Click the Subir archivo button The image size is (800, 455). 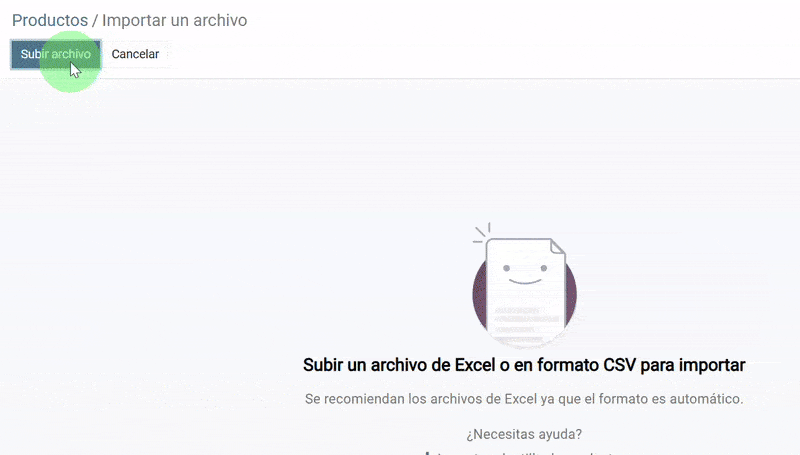[56, 54]
